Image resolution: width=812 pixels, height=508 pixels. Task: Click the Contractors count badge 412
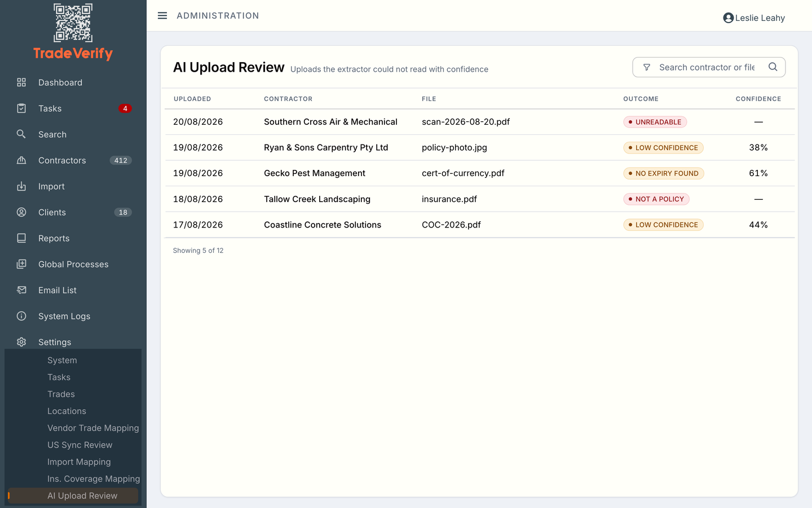pos(121,160)
